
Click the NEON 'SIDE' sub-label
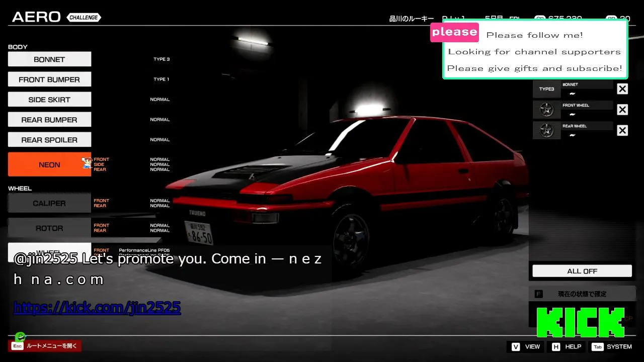(99, 164)
